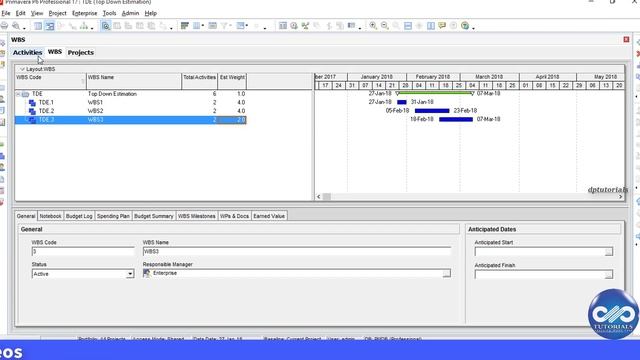The image size is (640, 360).
Task: Open dropdown arrow beside the hierarchy icon
Action: pyautogui.click(x=92, y=28)
